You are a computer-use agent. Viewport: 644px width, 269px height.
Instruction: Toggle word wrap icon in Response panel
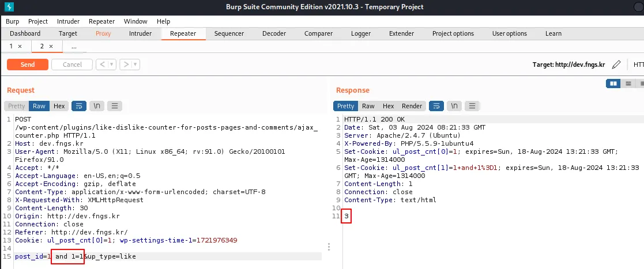[x=436, y=106]
